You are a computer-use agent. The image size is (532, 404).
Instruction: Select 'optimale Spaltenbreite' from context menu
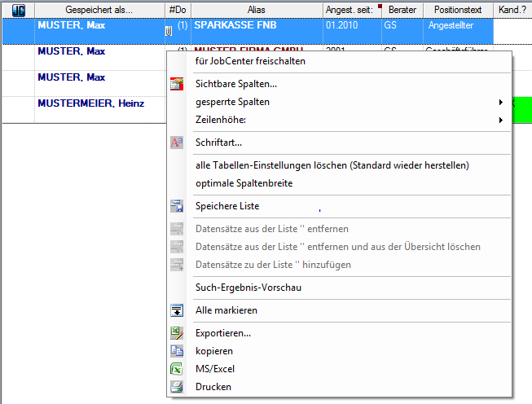[x=244, y=183]
